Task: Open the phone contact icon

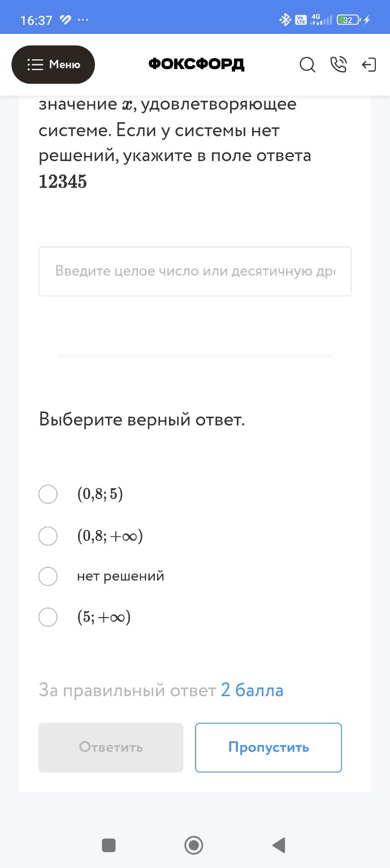Action: tap(339, 65)
